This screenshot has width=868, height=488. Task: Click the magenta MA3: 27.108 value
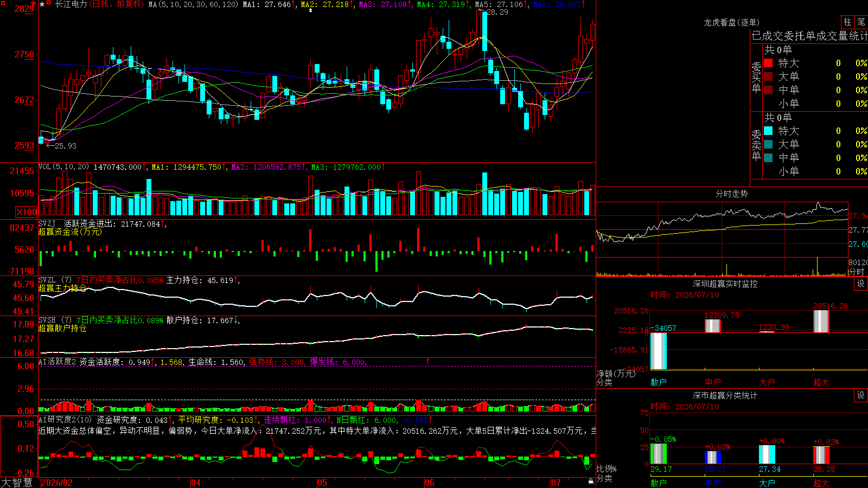click(383, 4)
